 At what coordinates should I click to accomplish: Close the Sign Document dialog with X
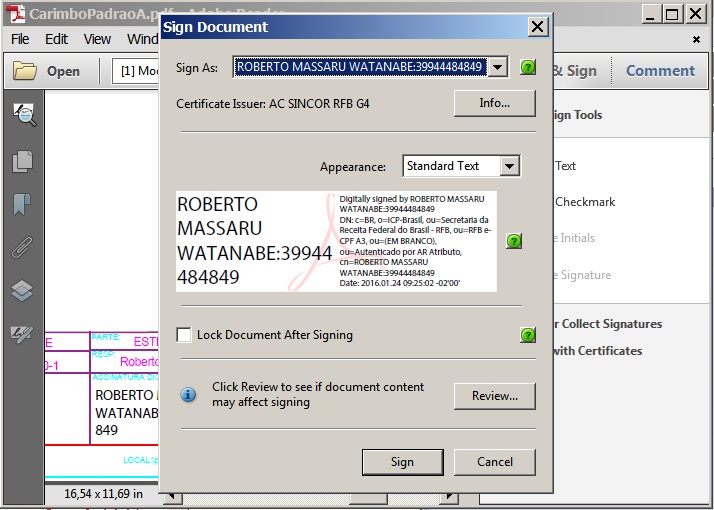(537, 27)
